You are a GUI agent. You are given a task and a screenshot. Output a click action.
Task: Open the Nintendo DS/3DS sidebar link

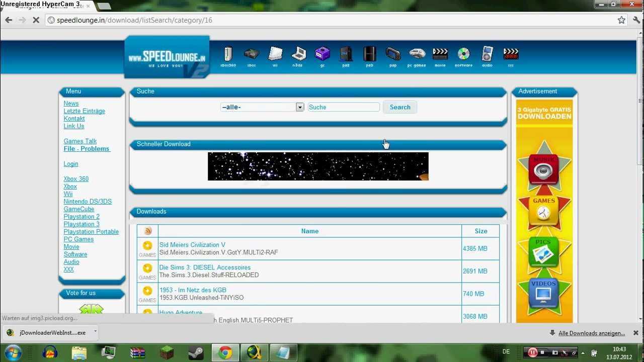click(88, 202)
